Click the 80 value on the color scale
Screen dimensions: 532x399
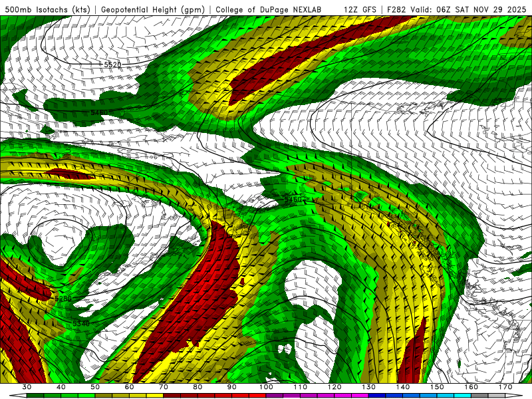pyautogui.click(x=198, y=387)
